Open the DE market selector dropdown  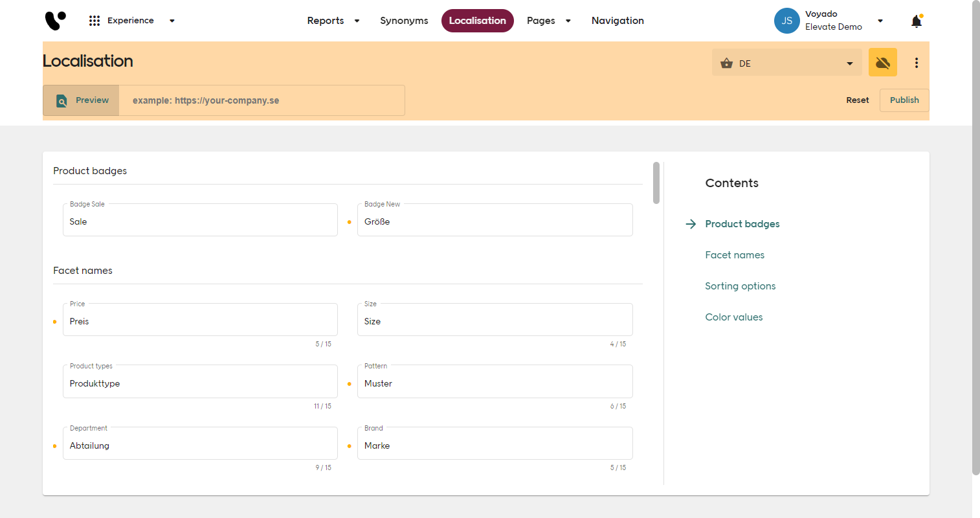[787, 63]
